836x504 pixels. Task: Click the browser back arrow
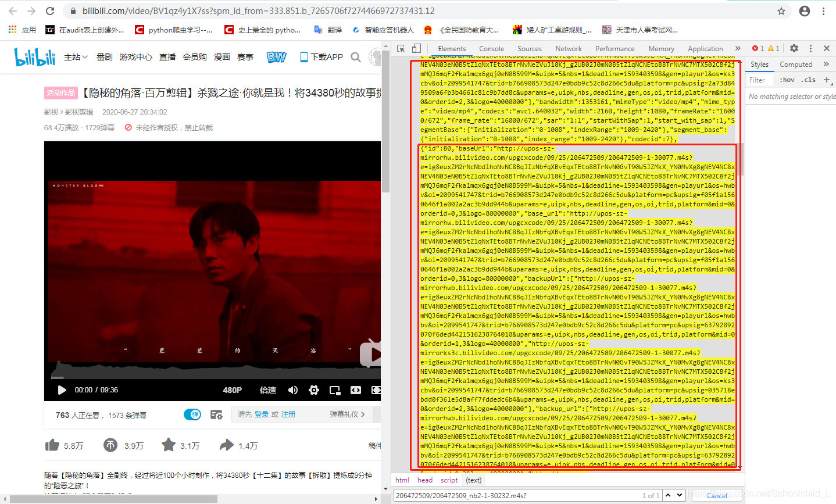coord(13,11)
